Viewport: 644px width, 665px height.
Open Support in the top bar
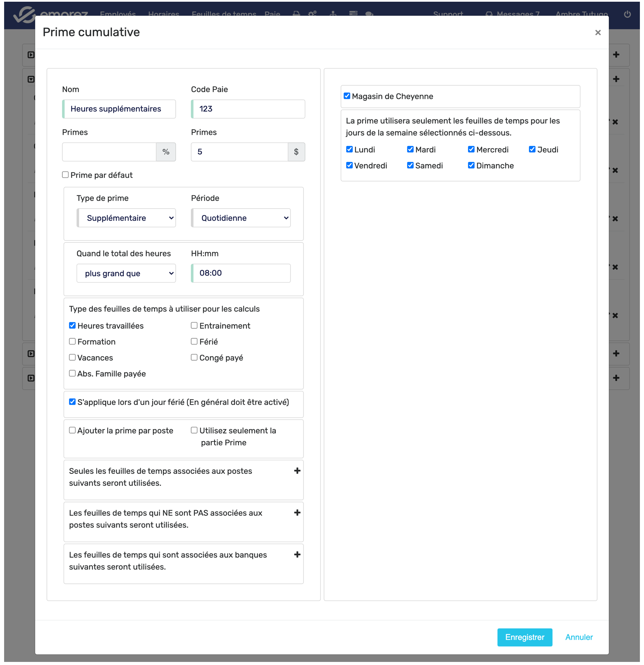448,14
